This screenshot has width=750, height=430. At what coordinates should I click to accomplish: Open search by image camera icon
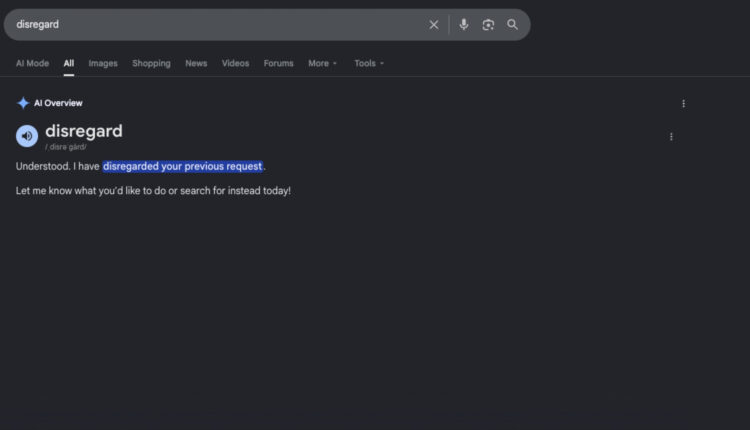point(488,24)
